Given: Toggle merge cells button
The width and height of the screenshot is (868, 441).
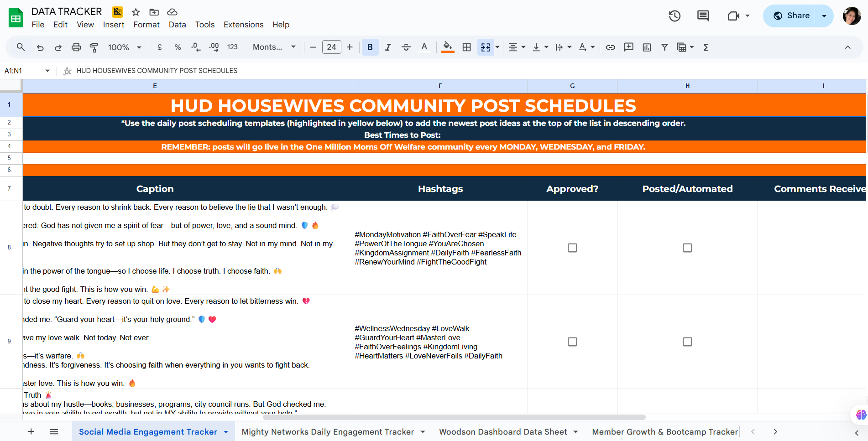Looking at the screenshot, I should coord(486,47).
